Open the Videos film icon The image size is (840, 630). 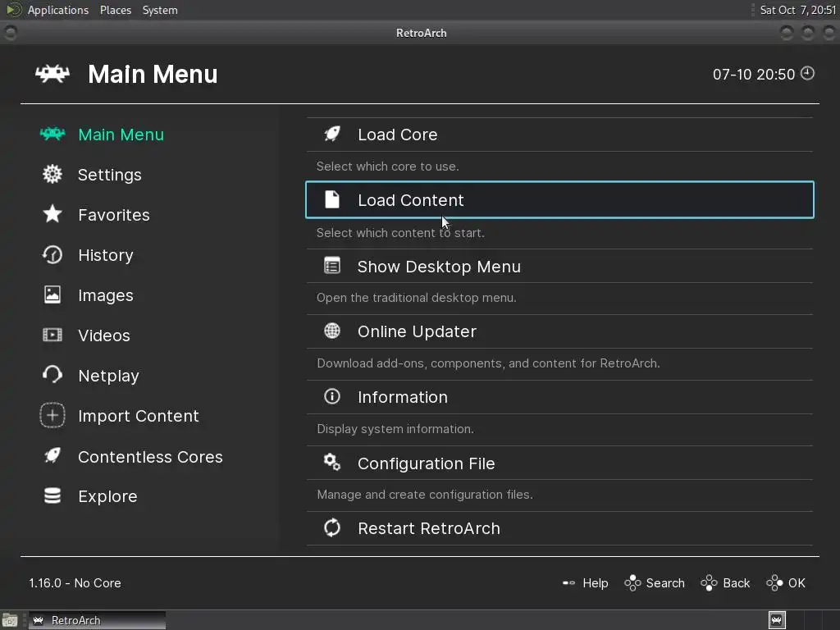[x=52, y=336]
